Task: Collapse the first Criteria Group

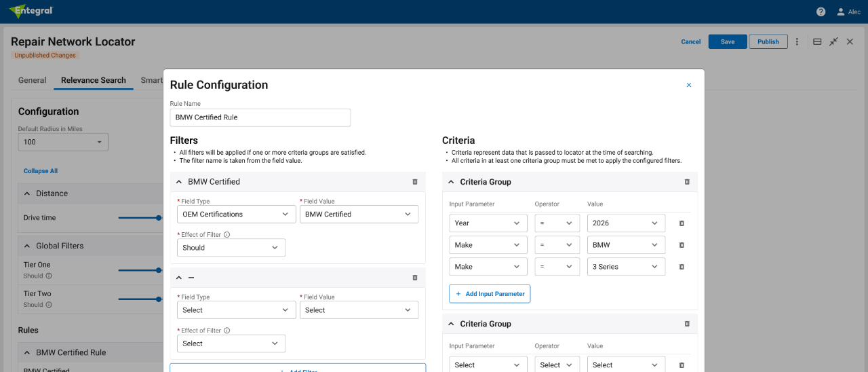Action: pyautogui.click(x=451, y=182)
